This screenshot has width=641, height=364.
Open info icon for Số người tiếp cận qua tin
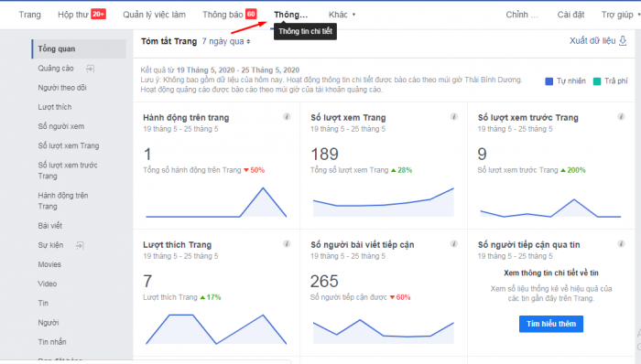click(x=621, y=244)
